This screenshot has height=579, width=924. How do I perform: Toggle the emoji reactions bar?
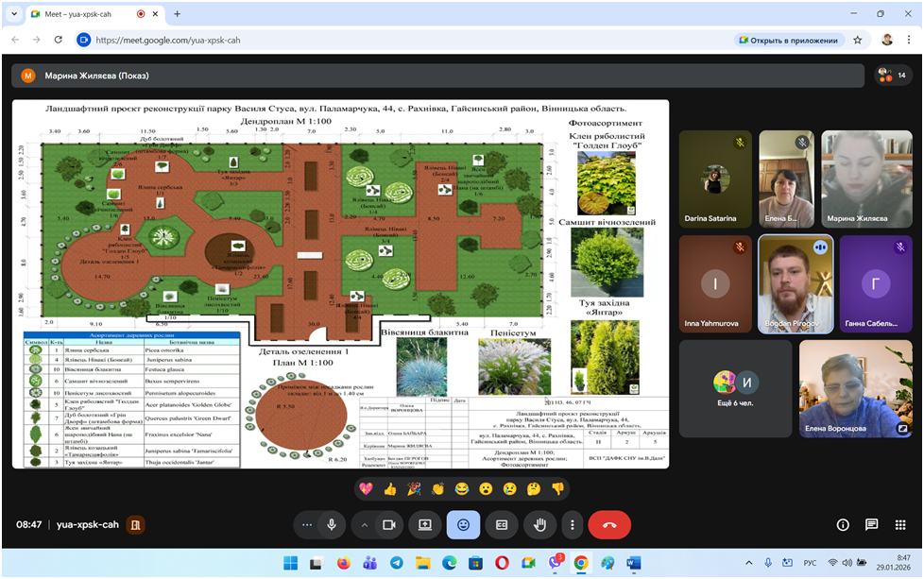[x=463, y=524]
